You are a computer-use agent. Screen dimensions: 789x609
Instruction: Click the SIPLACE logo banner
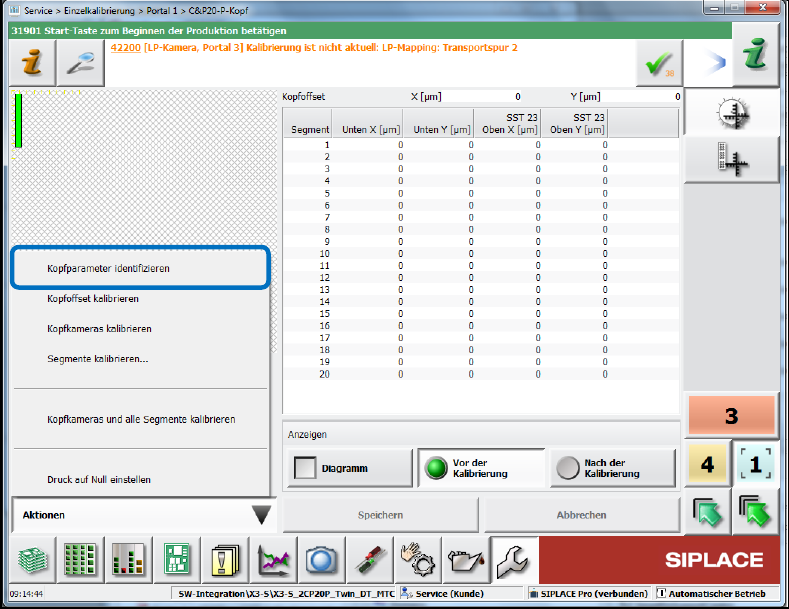[659, 560]
